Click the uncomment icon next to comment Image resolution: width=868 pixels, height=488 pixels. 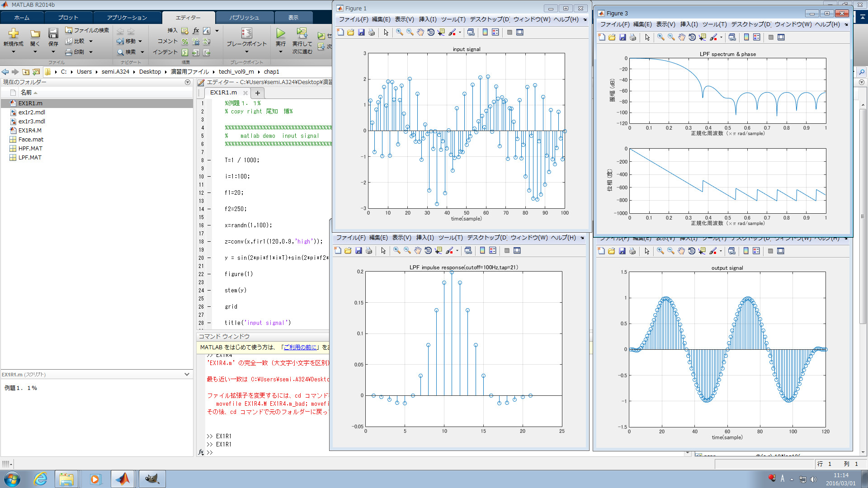point(196,42)
